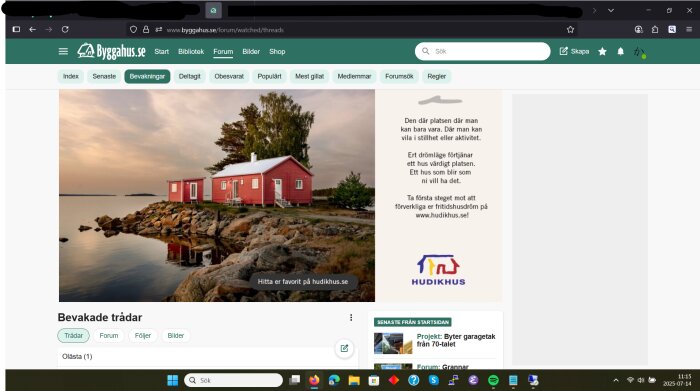700x391 pixels.
Task: Click the Senaste från startsidan label
Action: pos(412,322)
